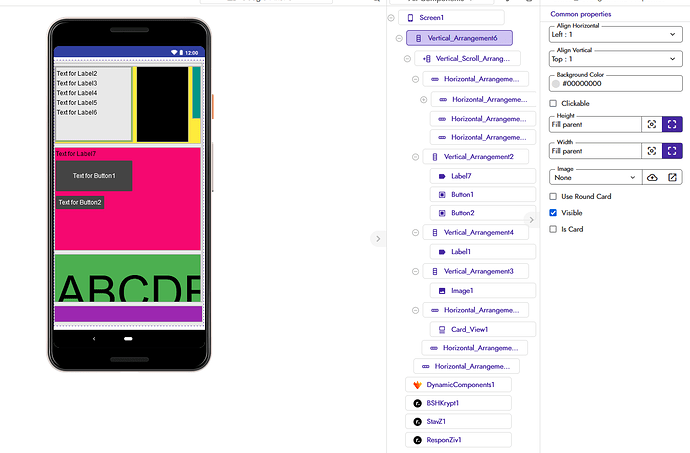690x453 pixels.
Task: Open the Image asset picker icon
Action: tap(673, 177)
